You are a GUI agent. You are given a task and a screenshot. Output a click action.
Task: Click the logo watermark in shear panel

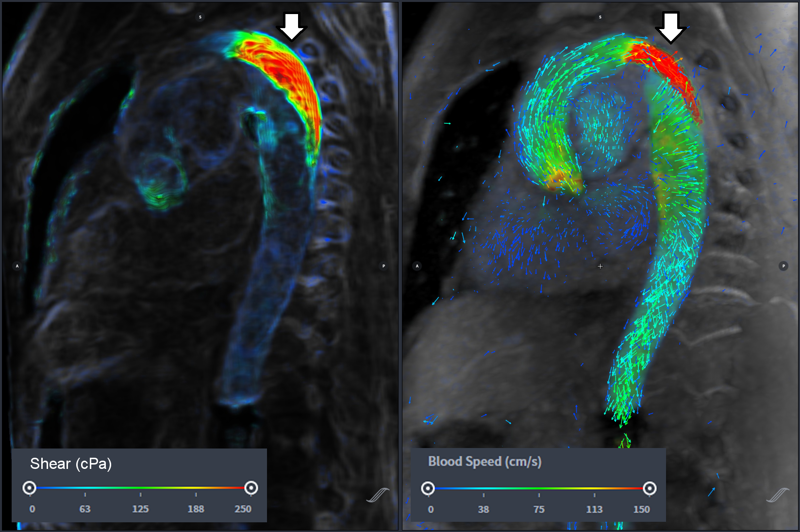pos(378,495)
